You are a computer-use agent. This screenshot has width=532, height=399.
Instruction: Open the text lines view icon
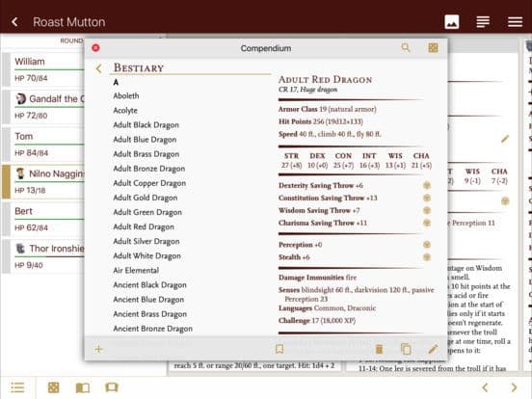tap(483, 22)
